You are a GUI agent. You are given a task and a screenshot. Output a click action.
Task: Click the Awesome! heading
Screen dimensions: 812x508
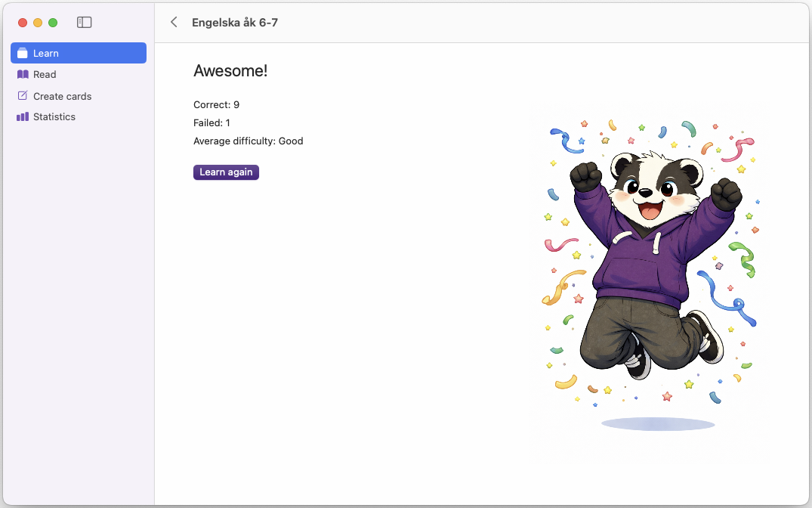click(230, 70)
